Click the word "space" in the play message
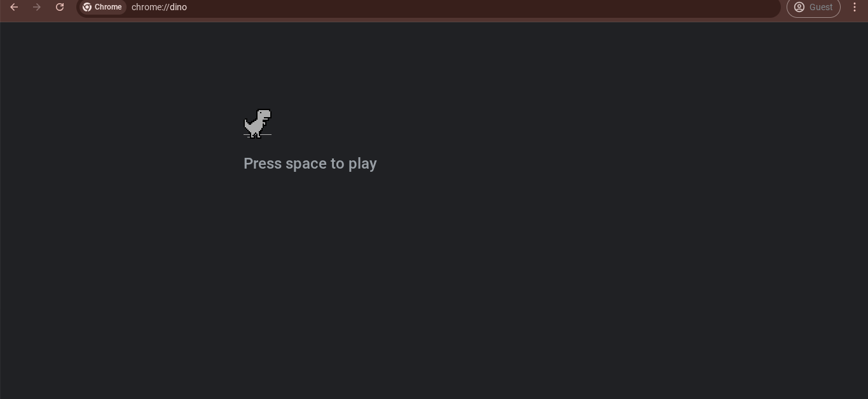 [306, 164]
